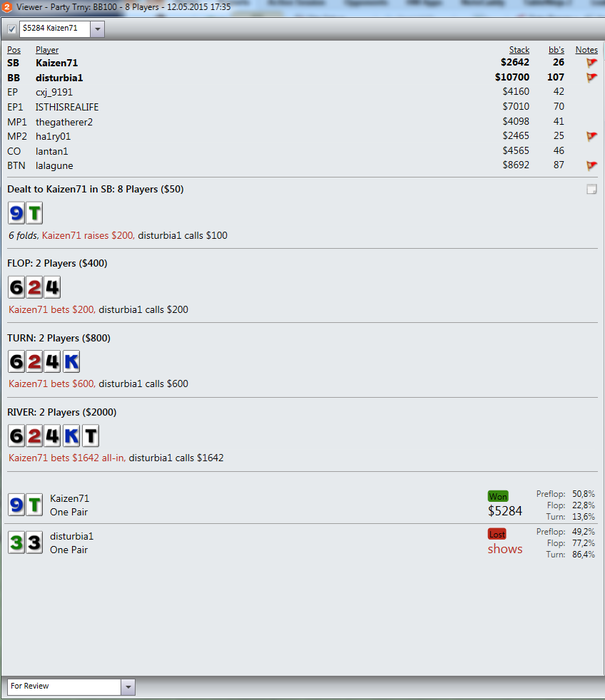This screenshot has width=605, height=700.
Task: Click the red note flag for disturbia1
Action: pyautogui.click(x=592, y=78)
